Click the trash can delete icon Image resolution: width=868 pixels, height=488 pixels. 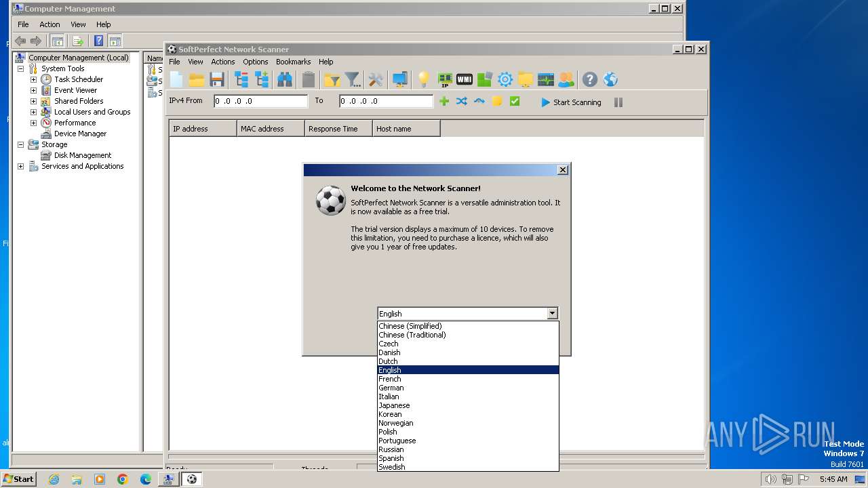[309, 80]
